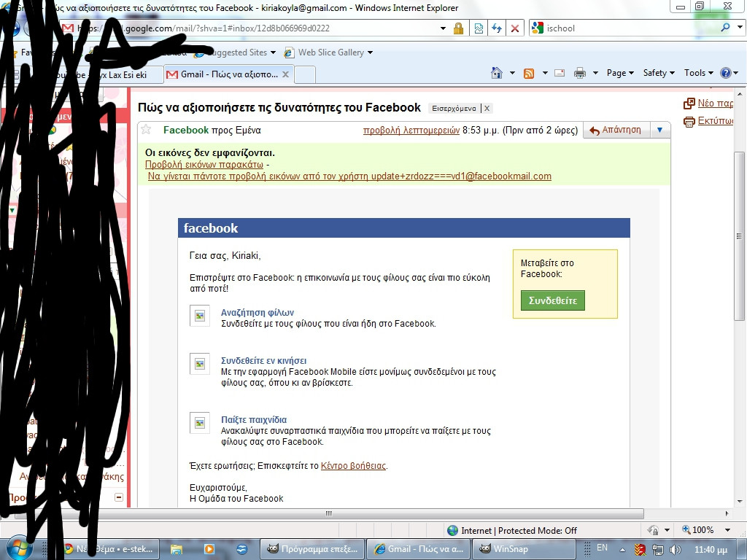The image size is (747, 560).
Task: Click broken image next to Συνδεθείτε εν κινήσει
Action: pyautogui.click(x=200, y=364)
